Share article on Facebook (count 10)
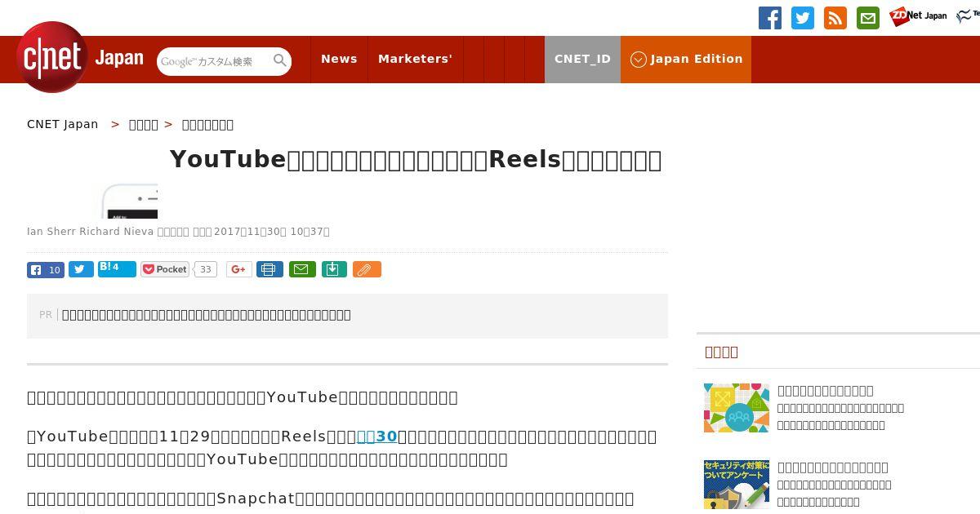The height and width of the screenshot is (514, 980). (x=46, y=269)
